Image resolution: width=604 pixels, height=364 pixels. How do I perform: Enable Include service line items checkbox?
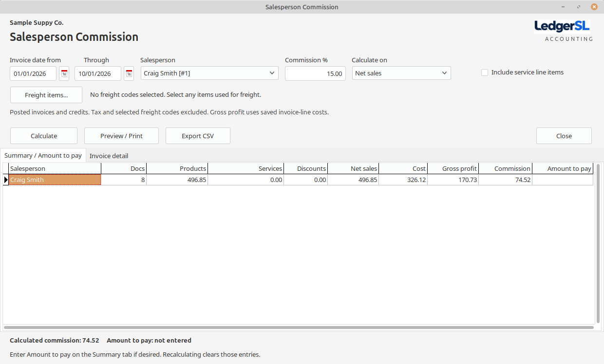pos(485,73)
